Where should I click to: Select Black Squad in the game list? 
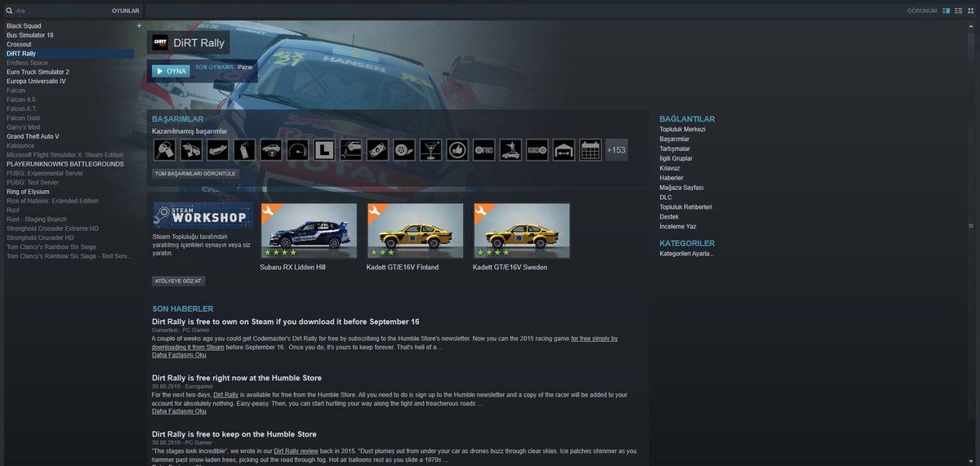click(24, 26)
